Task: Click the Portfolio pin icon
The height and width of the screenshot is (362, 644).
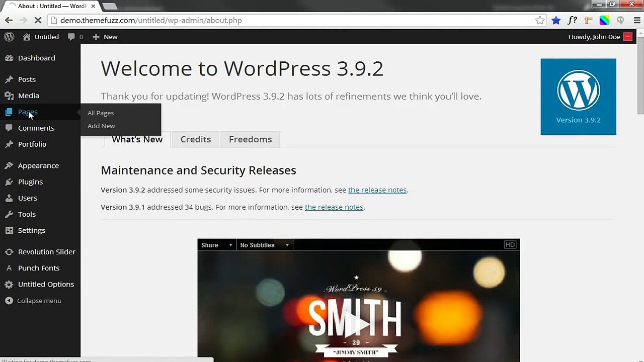Action: [9, 144]
